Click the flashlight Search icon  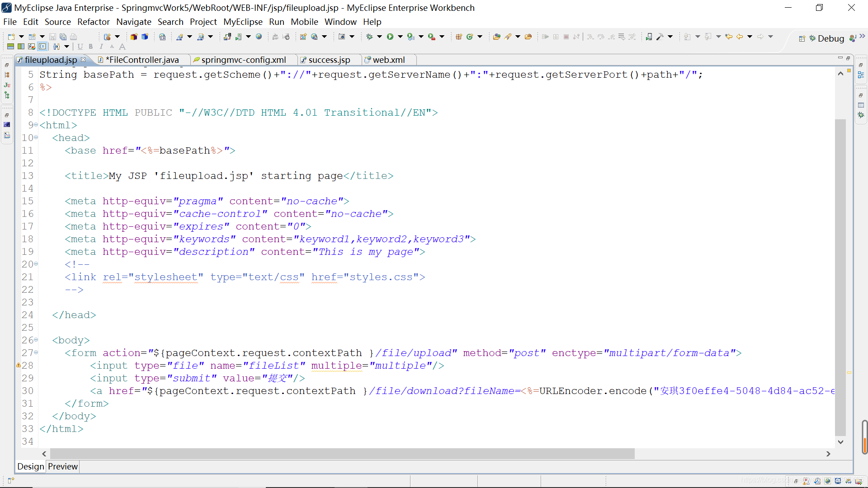pyautogui.click(x=508, y=37)
